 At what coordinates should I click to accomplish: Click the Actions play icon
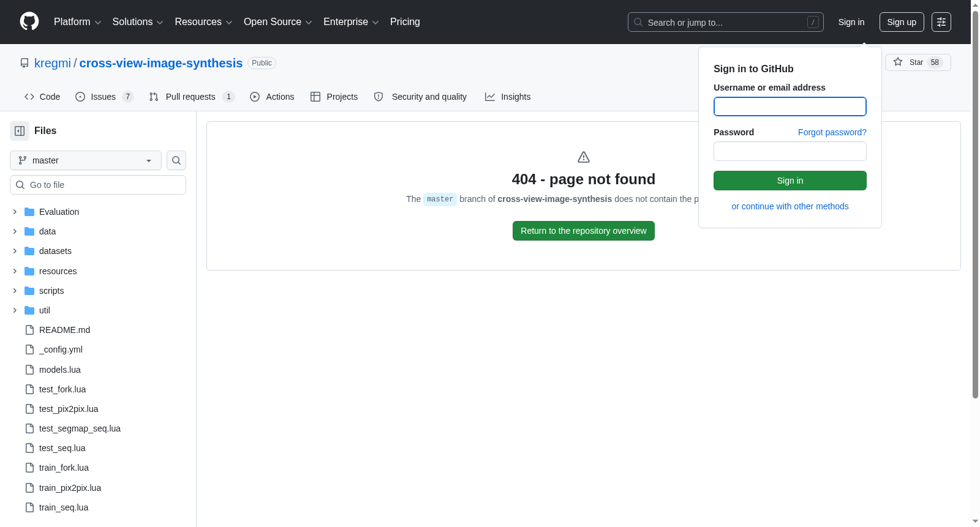tap(255, 97)
